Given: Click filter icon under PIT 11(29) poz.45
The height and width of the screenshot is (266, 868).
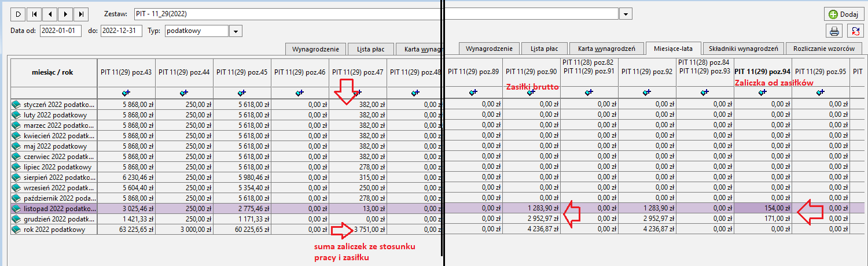Looking at the screenshot, I should click(242, 93).
